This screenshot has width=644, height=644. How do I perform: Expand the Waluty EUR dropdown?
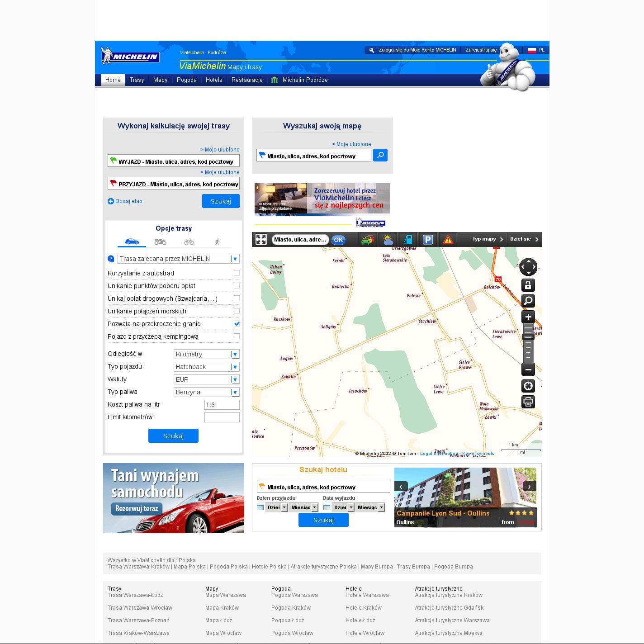click(206, 379)
